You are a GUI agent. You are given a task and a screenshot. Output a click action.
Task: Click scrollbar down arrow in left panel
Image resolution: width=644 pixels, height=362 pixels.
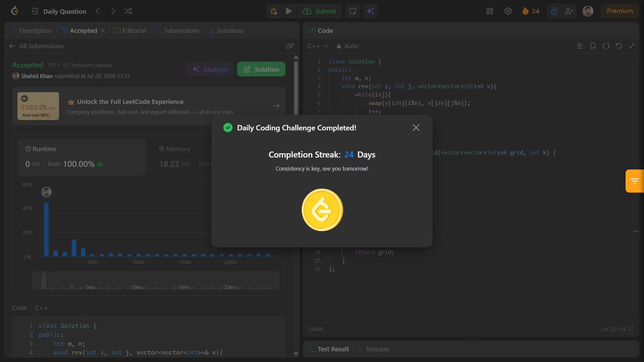296,353
